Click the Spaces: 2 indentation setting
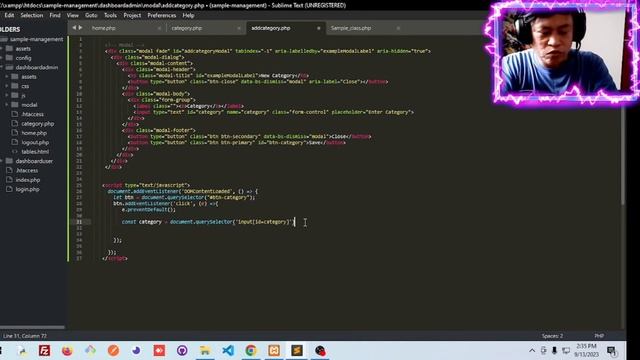The width and height of the screenshot is (640, 360). pos(552,336)
